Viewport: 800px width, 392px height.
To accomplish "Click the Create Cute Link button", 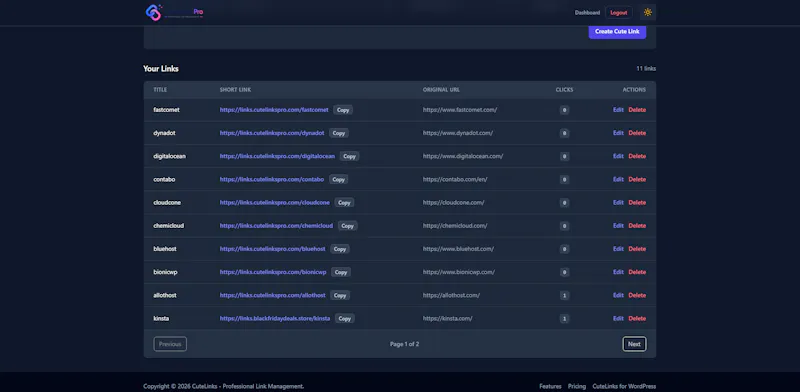I will (x=617, y=32).
